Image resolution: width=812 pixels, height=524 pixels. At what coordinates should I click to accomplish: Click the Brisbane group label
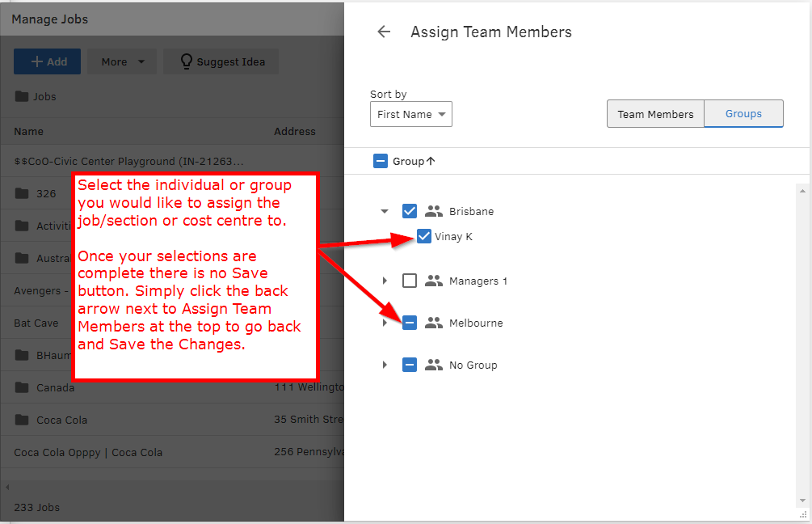tap(471, 212)
